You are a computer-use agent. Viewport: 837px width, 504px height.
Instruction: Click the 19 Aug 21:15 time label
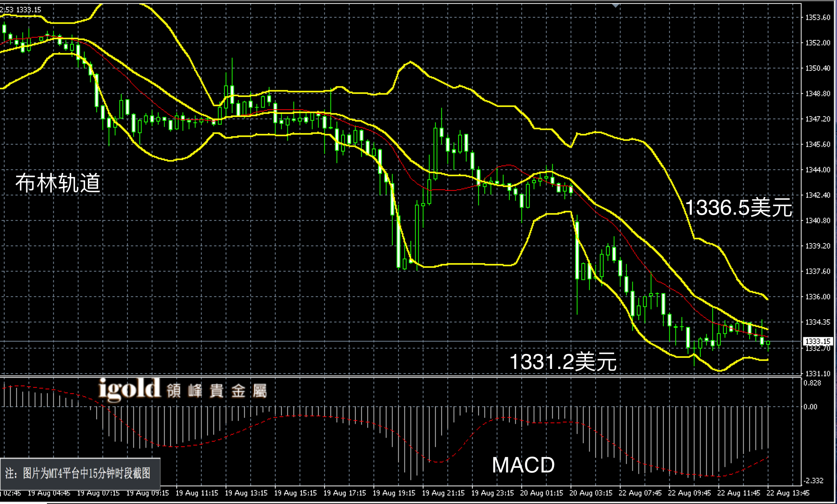click(443, 493)
